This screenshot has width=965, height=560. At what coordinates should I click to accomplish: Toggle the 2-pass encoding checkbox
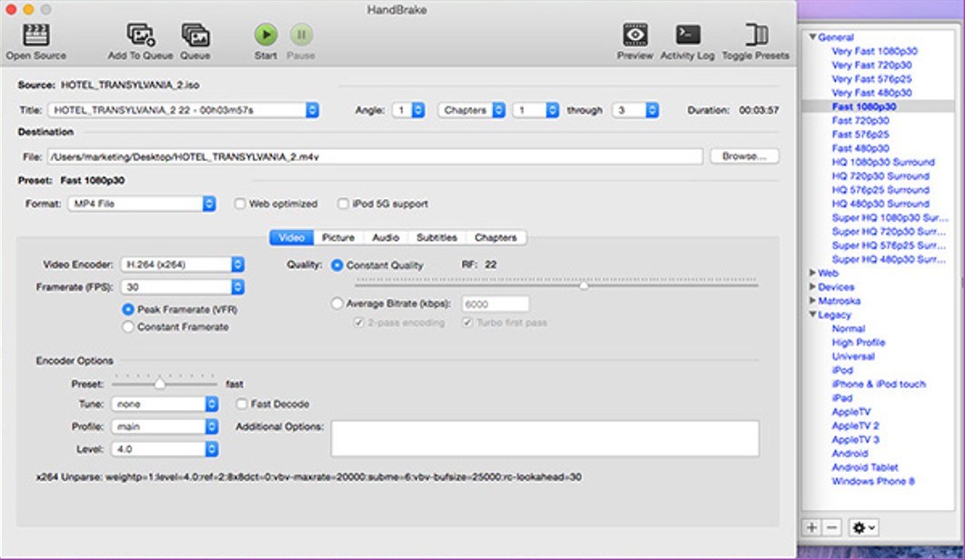pyautogui.click(x=358, y=323)
